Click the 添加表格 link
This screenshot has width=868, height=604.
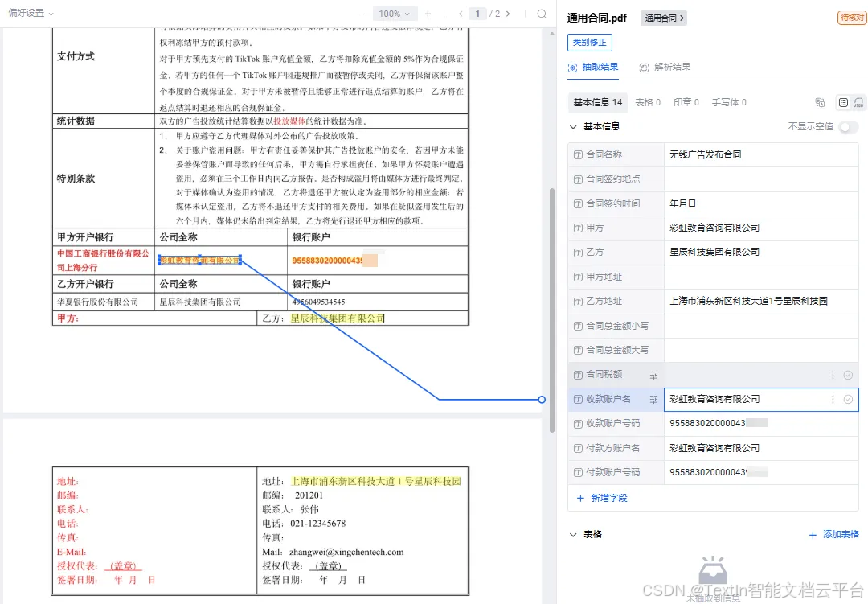[841, 534]
